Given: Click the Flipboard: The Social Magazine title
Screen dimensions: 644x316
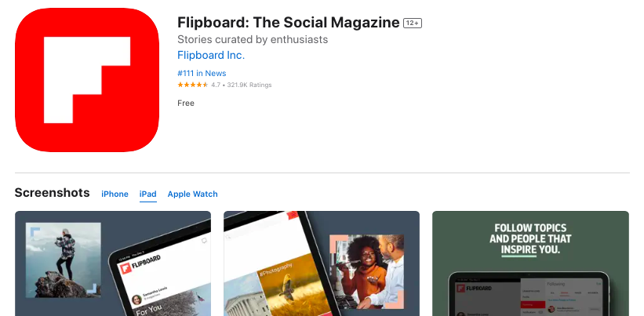Looking at the screenshot, I should (x=289, y=23).
